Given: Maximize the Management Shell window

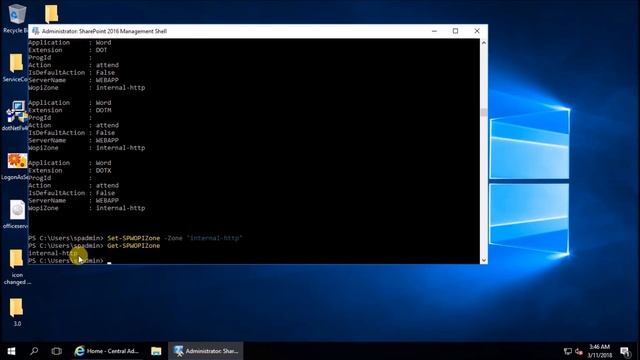Looking at the screenshot, I should click(x=456, y=31).
